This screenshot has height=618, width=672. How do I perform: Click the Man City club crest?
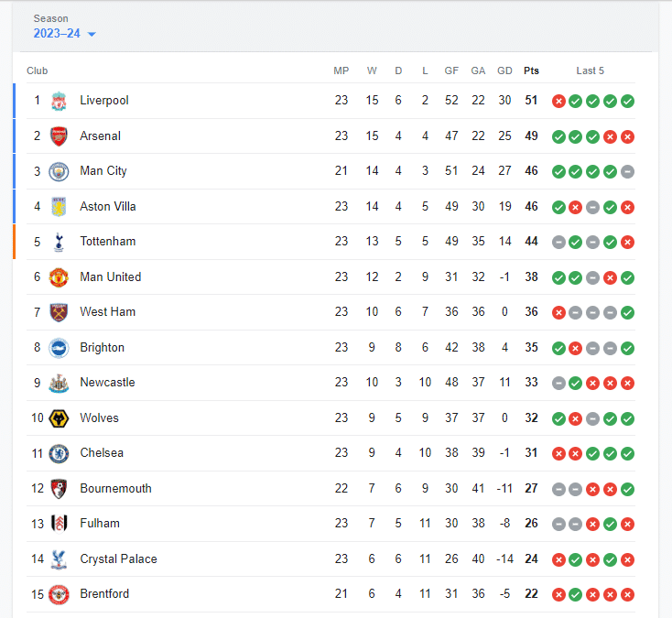(59, 172)
